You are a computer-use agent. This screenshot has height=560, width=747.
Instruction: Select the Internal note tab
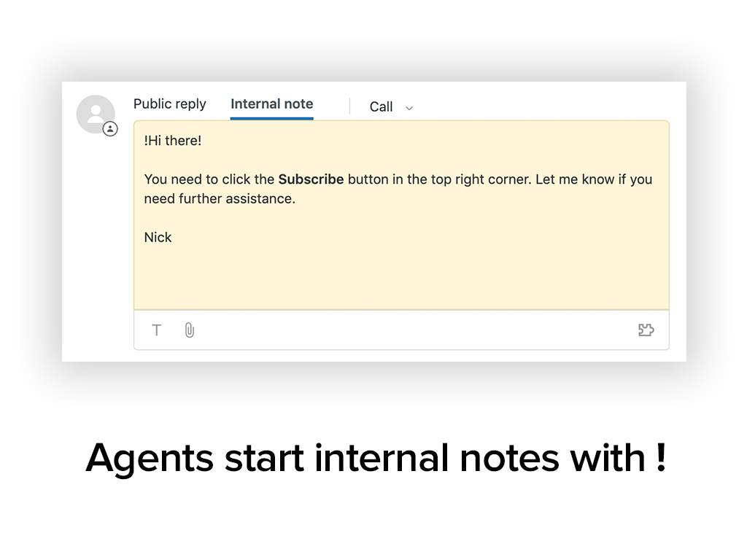pos(271,104)
